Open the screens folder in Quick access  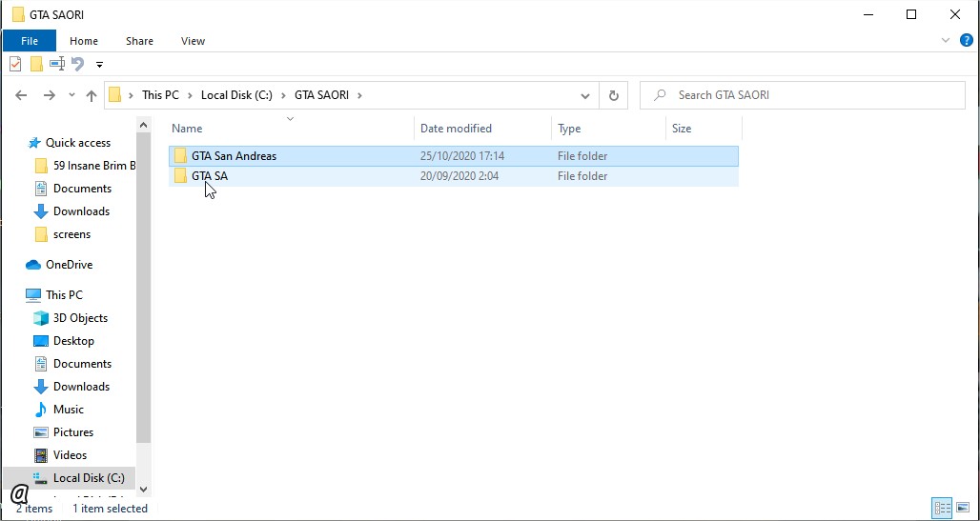pyautogui.click(x=71, y=234)
